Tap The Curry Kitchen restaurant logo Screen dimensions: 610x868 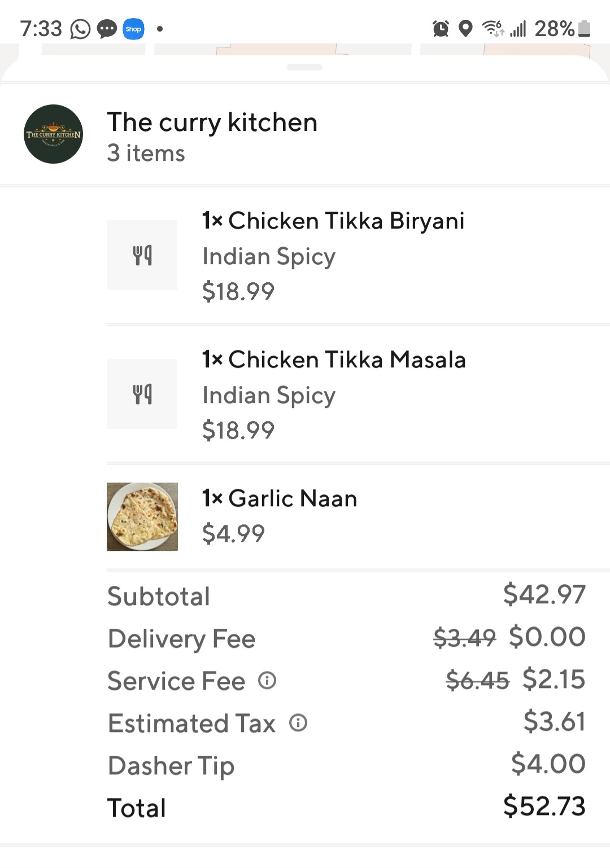[53, 134]
